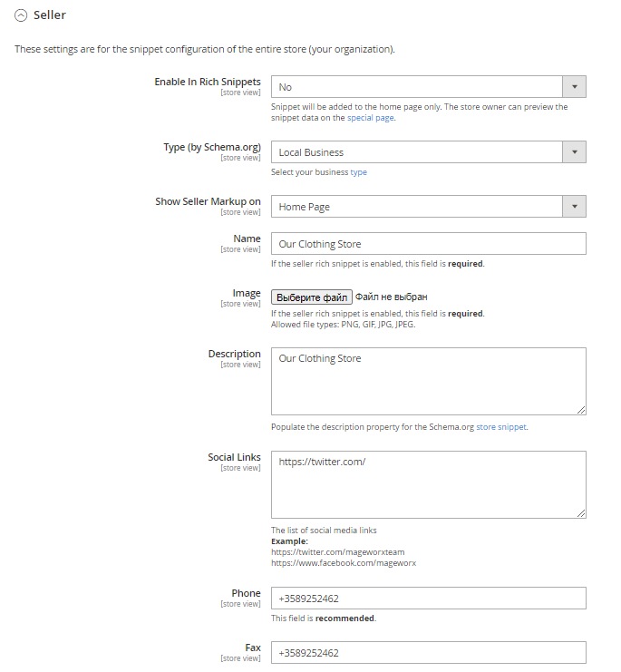Viewport: 621px width, 672px height.
Task: Follow the business type link
Action: 359,172
